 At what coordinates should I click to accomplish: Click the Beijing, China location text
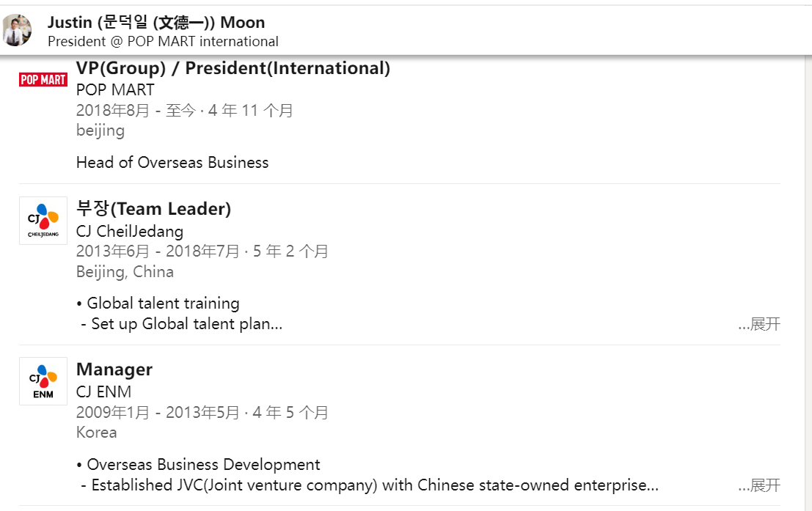coord(125,272)
